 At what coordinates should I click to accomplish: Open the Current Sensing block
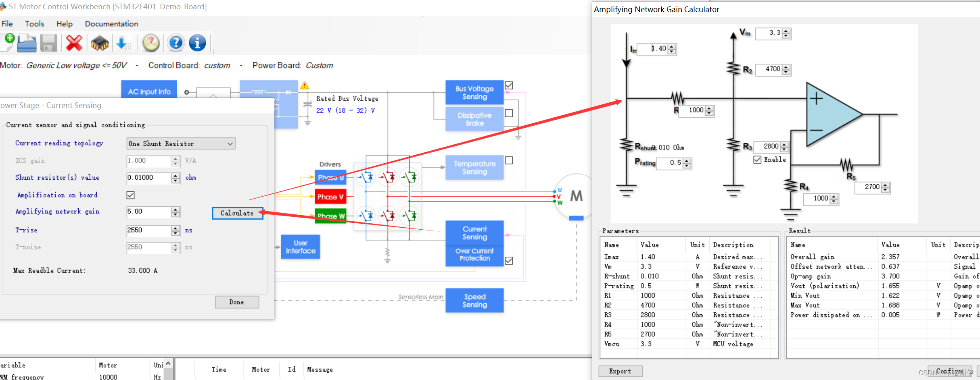[x=474, y=233]
